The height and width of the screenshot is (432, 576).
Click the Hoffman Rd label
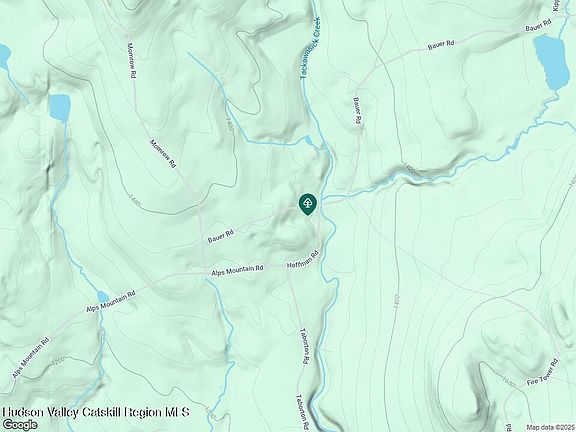(303, 260)
